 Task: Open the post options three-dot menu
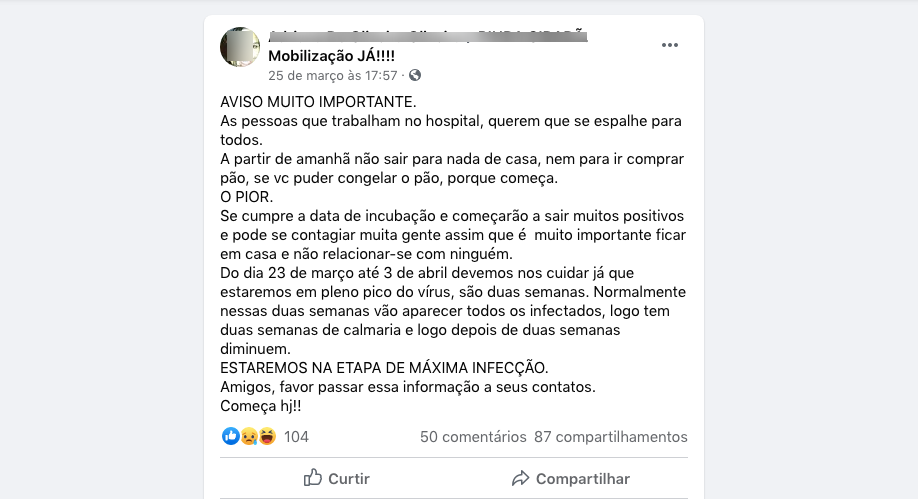point(670,45)
